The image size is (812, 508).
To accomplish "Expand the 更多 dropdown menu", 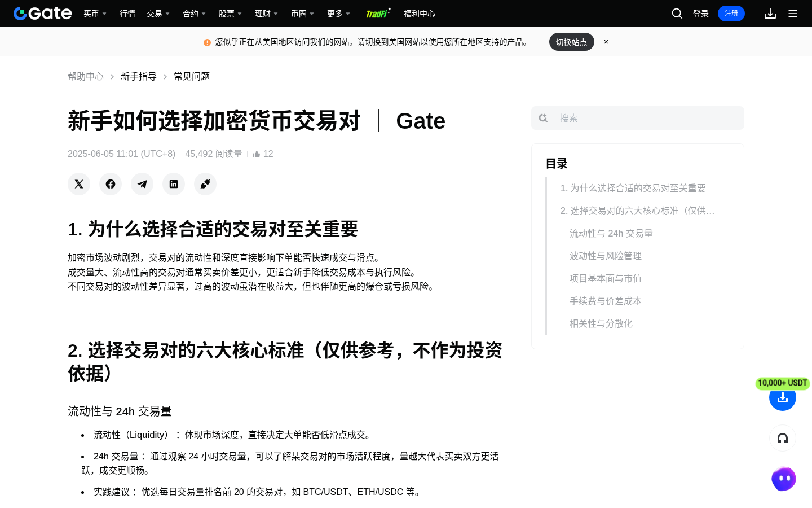I will click(339, 14).
